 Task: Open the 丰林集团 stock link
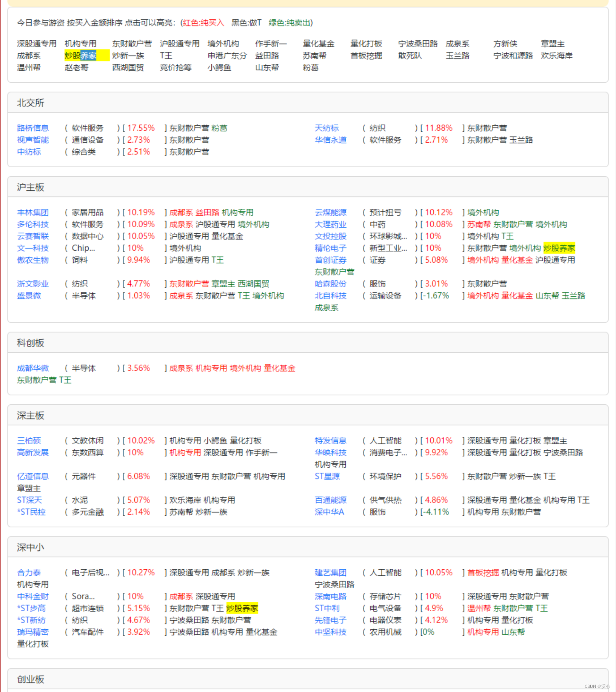point(33,213)
